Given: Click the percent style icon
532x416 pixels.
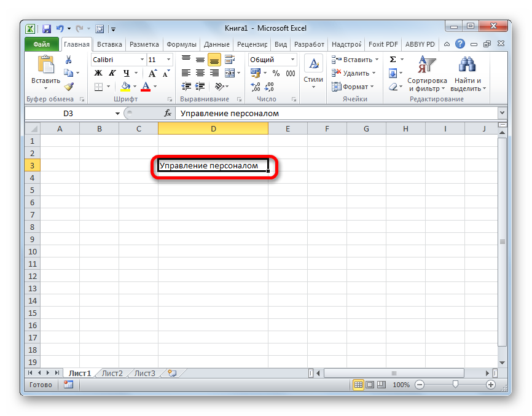Looking at the screenshot, I should [x=276, y=73].
